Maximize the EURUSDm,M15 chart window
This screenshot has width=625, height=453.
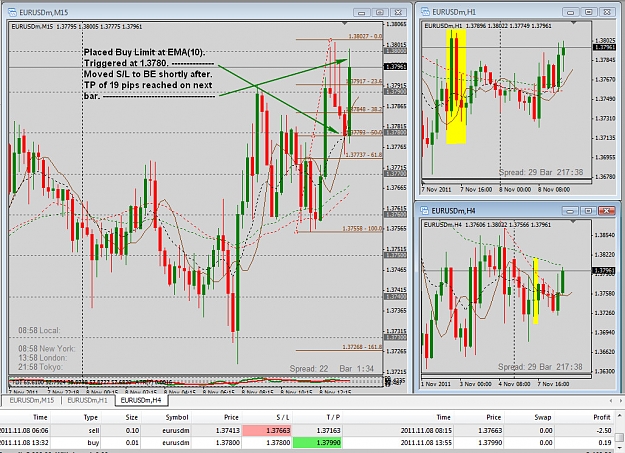(x=380, y=12)
